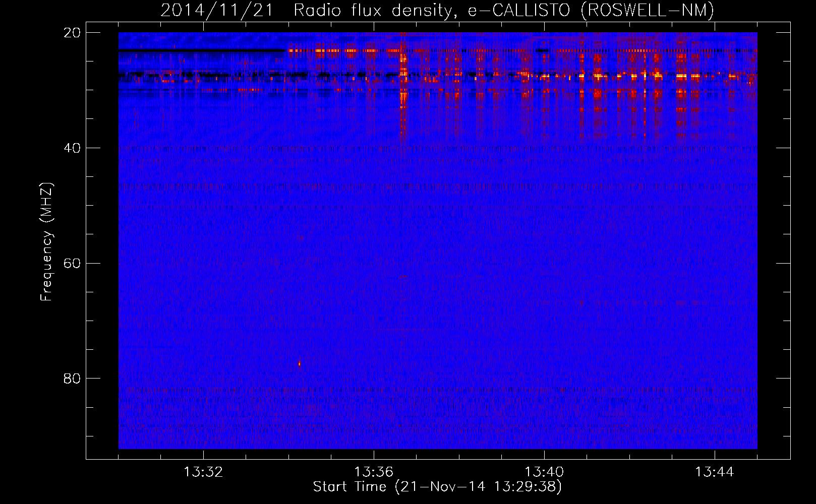The image size is (816, 504).
Task: Click the 'Start Time' axis label
Action: tap(437, 487)
